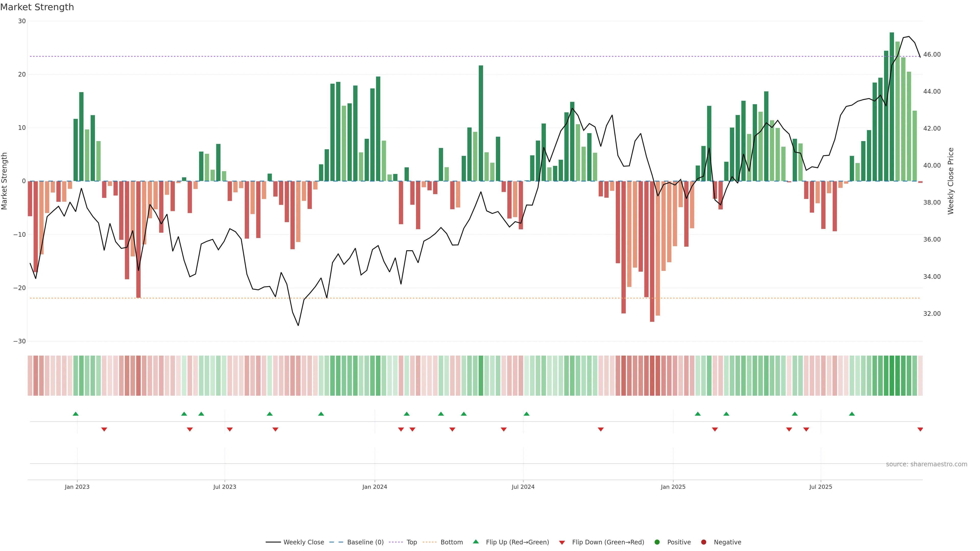Click the Market Strength chart title
The image size is (980, 551).
(x=37, y=7)
